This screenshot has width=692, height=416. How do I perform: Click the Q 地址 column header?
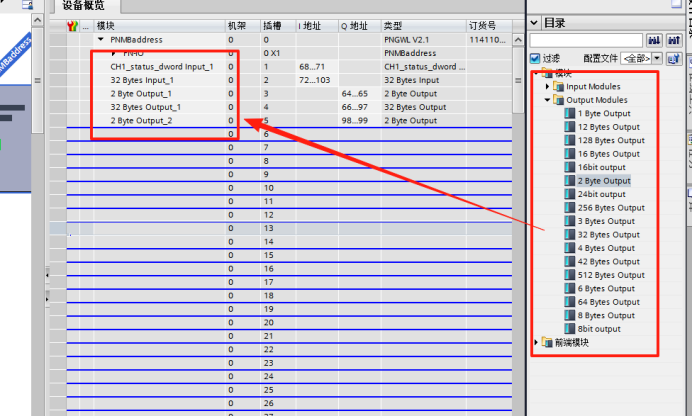[360, 26]
